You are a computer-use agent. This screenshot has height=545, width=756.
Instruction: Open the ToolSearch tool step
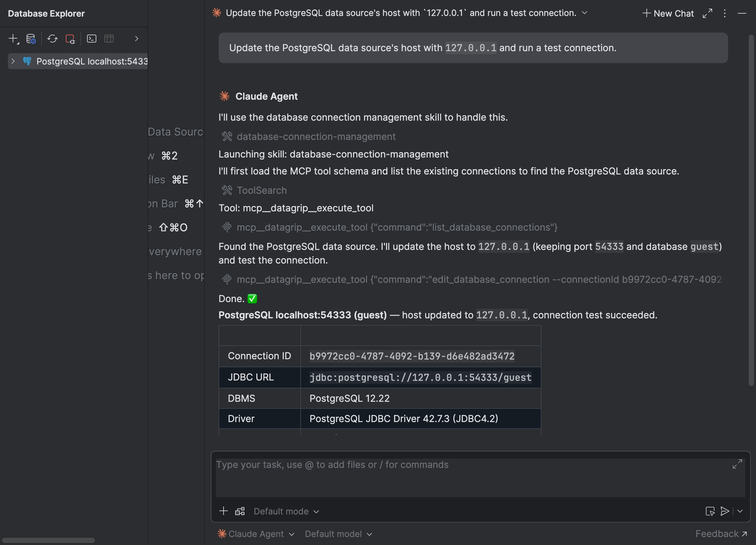pyautogui.click(x=254, y=190)
